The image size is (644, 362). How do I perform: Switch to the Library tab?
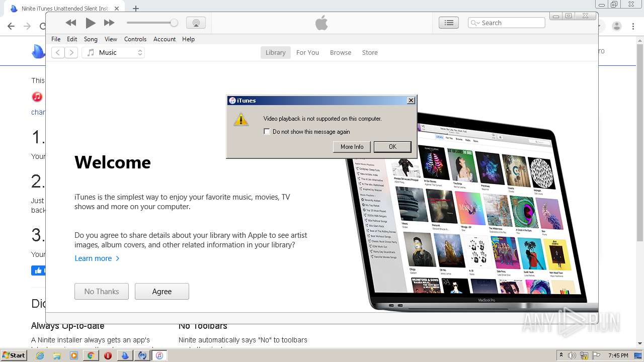(275, 52)
